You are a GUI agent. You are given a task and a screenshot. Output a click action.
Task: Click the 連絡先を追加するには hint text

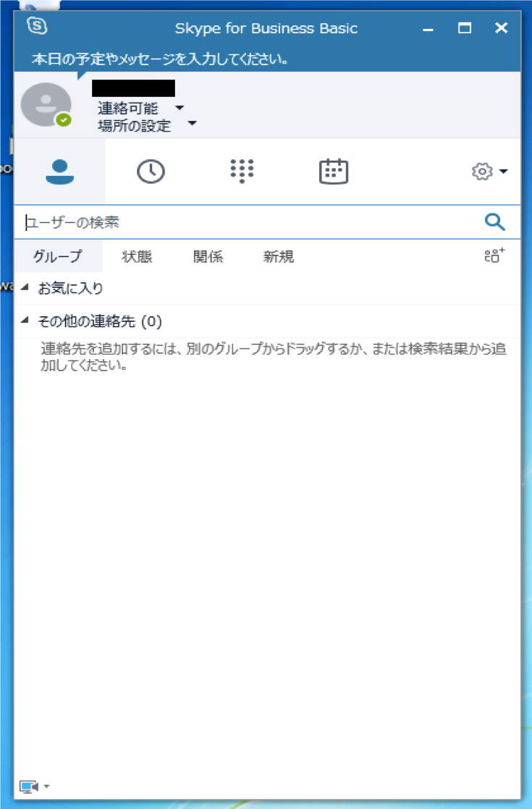tap(273, 357)
